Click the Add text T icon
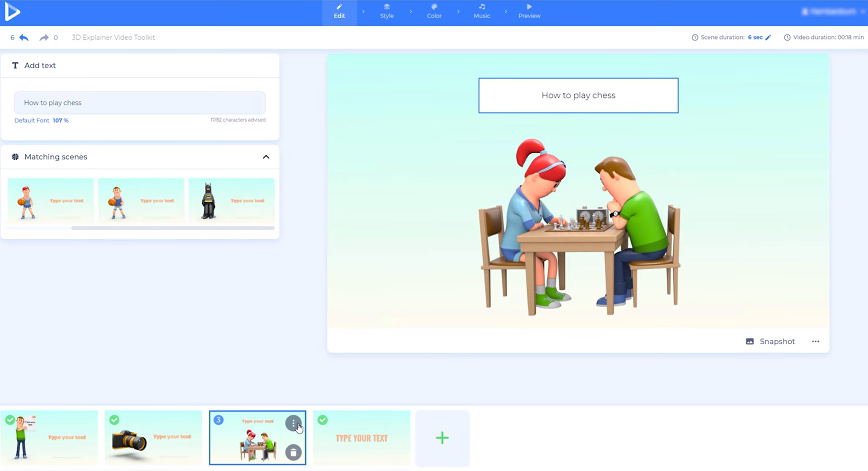Screen dimensions: 868x471 coord(15,65)
